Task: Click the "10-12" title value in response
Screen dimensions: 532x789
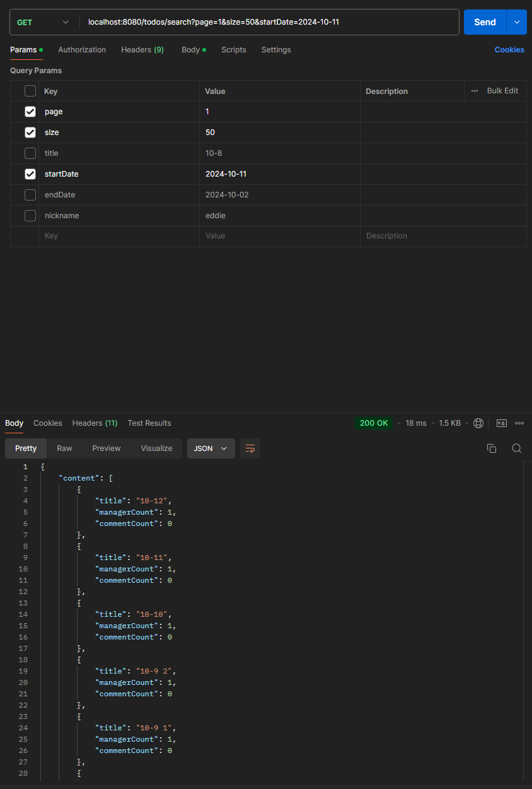Action: (x=152, y=501)
